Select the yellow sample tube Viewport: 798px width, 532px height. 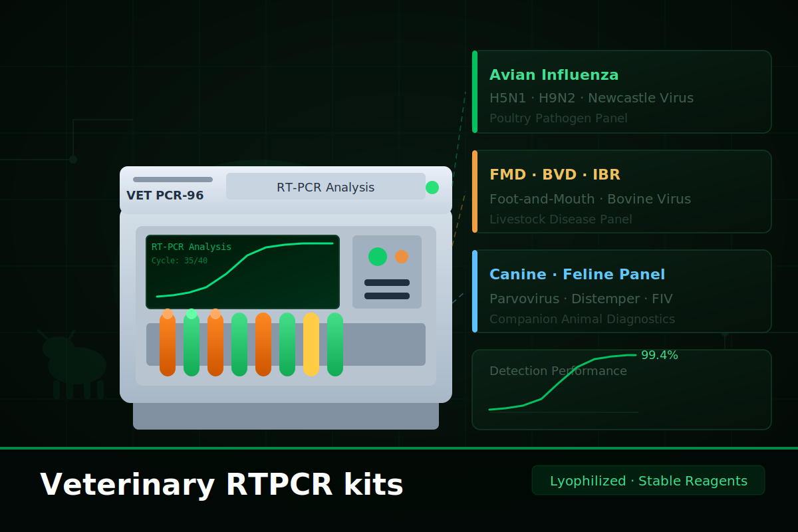point(311,344)
